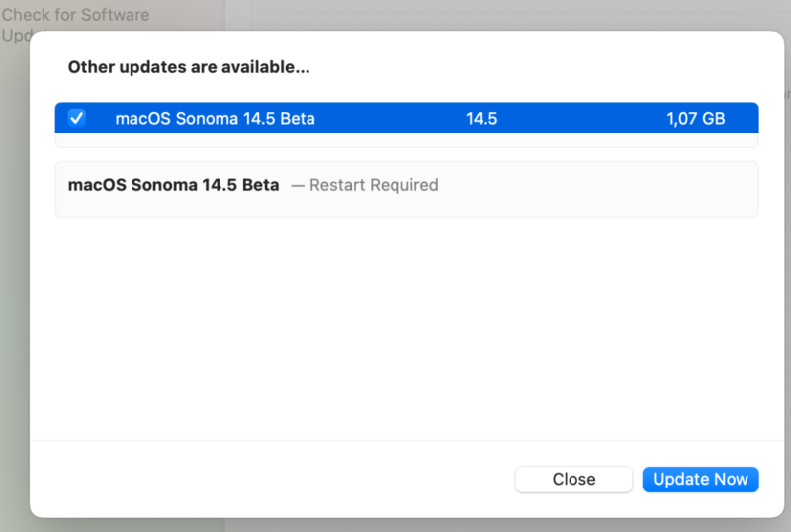The image size is (791, 532).
Task: Click the dimmed background window above the dialog
Action: click(494, 14)
